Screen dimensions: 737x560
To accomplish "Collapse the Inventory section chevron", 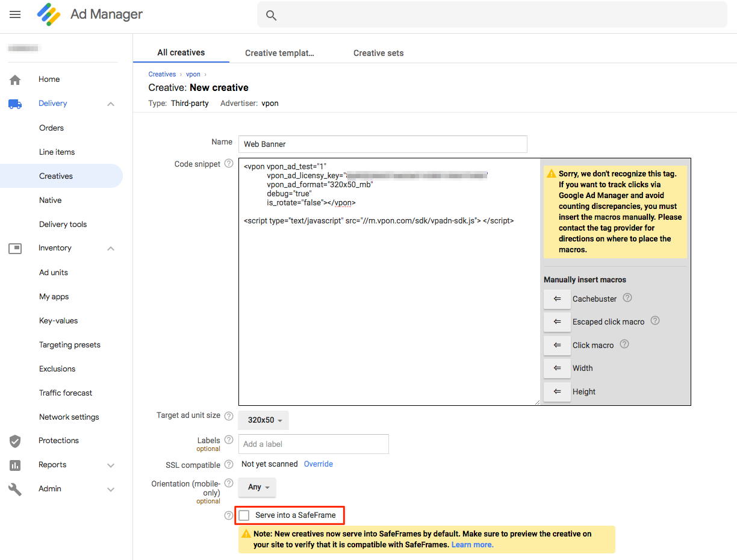I will pyautogui.click(x=111, y=248).
